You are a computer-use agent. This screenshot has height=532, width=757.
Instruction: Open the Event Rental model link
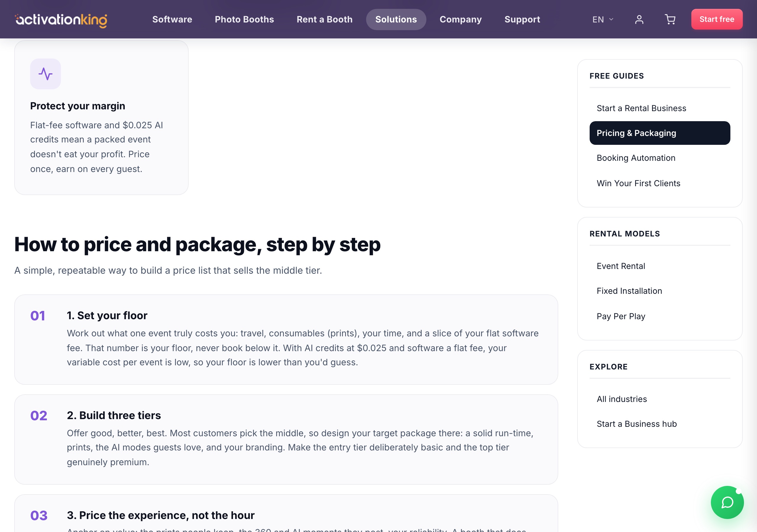(x=660, y=266)
